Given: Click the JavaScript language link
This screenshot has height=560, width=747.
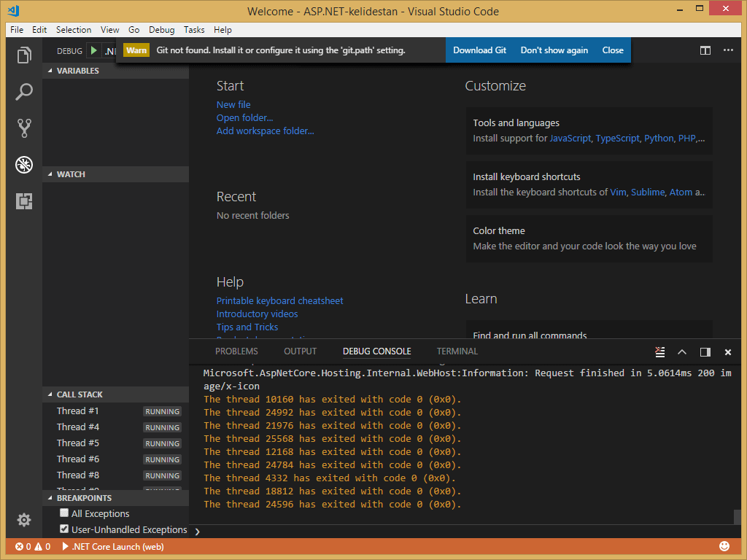Looking at the screenshot, I should 570,138.
